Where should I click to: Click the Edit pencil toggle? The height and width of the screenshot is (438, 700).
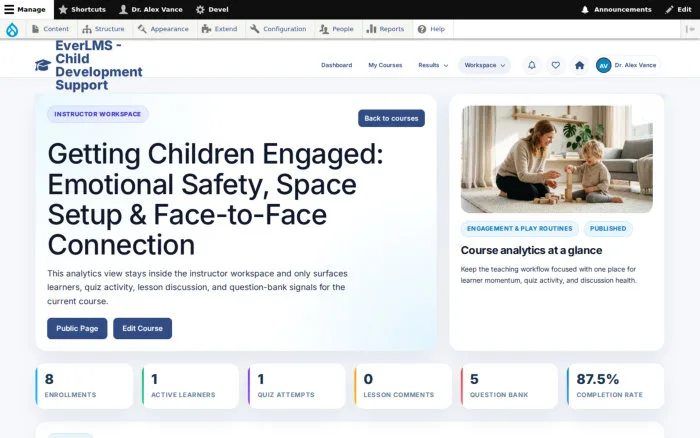point(679,9)
